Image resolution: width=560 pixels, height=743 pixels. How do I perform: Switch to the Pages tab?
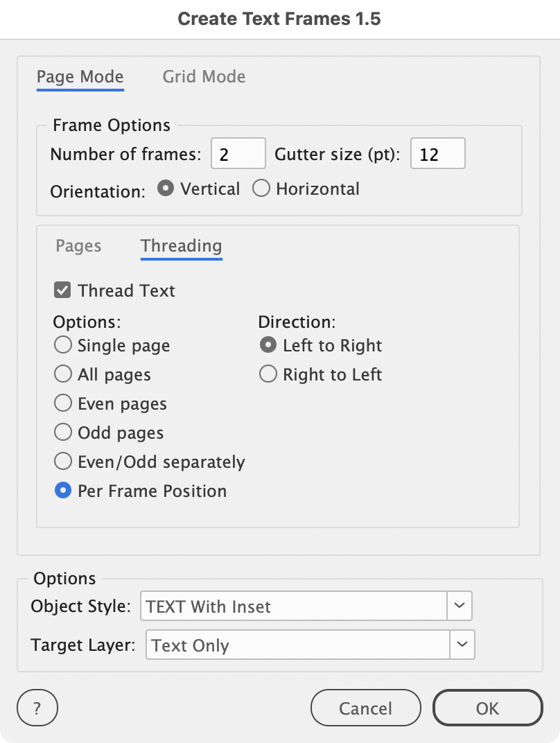(x=78, y=246)
